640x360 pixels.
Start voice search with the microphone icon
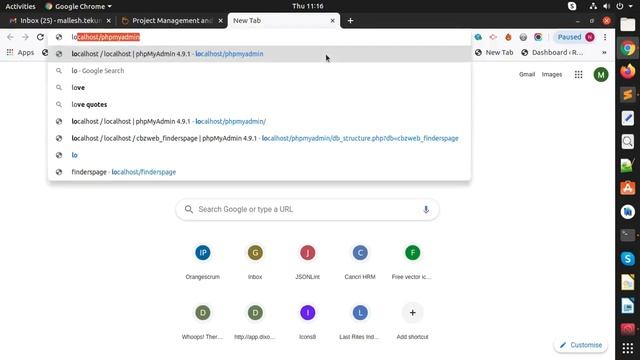pos(426,209)
